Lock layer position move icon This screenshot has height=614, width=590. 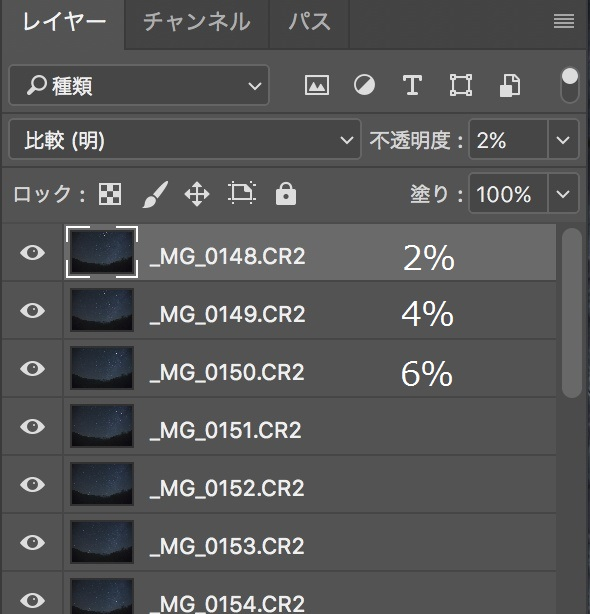pyautogui.click(x=197, y=194)
